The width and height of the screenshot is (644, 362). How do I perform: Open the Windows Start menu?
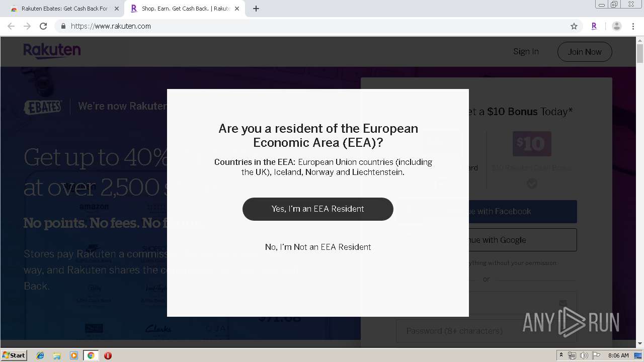[14, 355]
